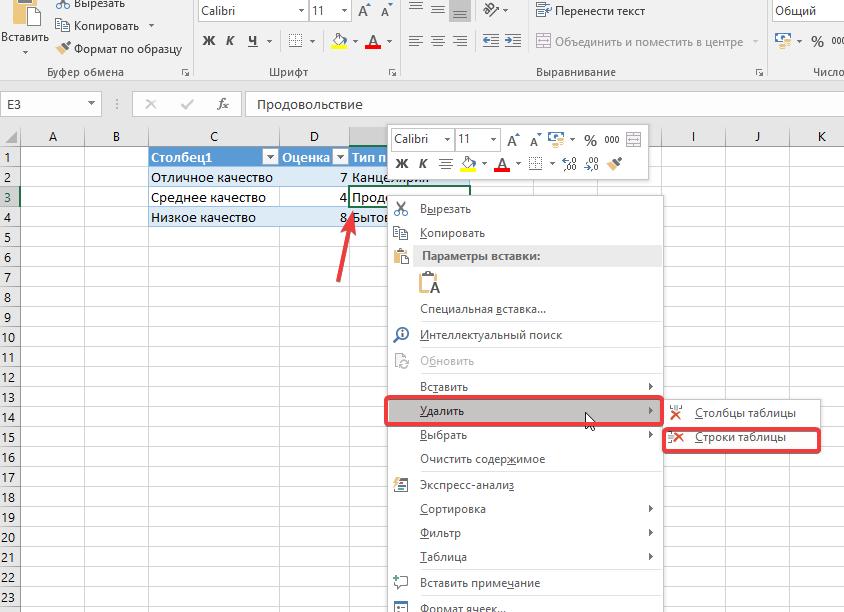
Task: Open the Alignment group dialog launcher
Action: click(x=759, y=72)
